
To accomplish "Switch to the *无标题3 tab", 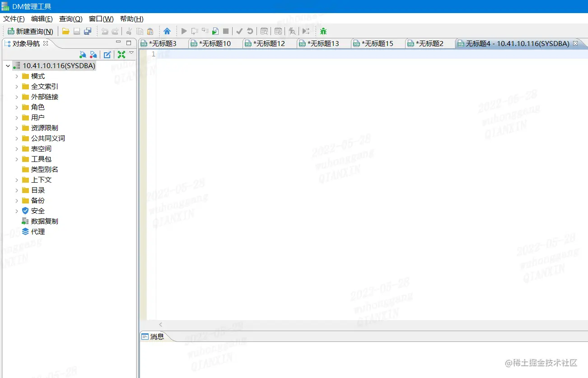I will click(x=163, y=44).
